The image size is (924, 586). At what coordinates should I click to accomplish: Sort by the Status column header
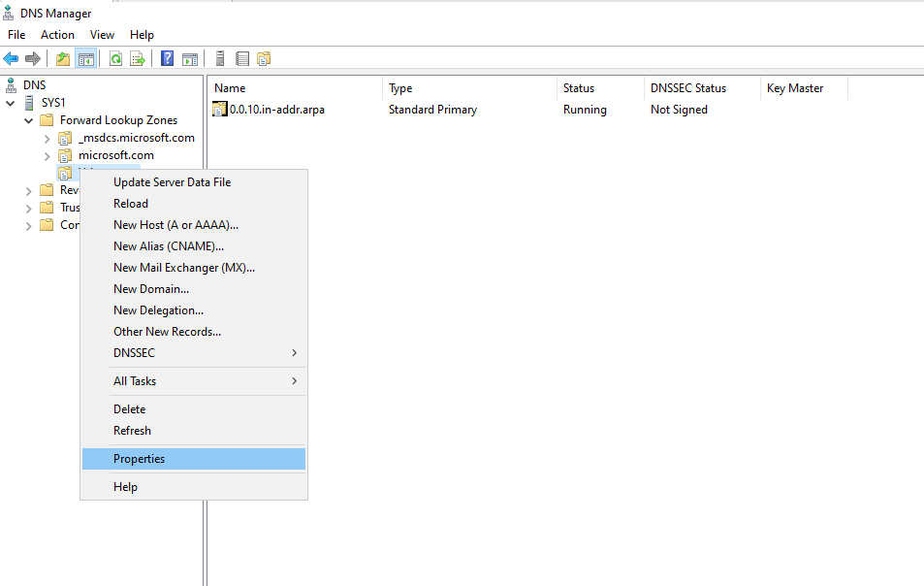600,88
